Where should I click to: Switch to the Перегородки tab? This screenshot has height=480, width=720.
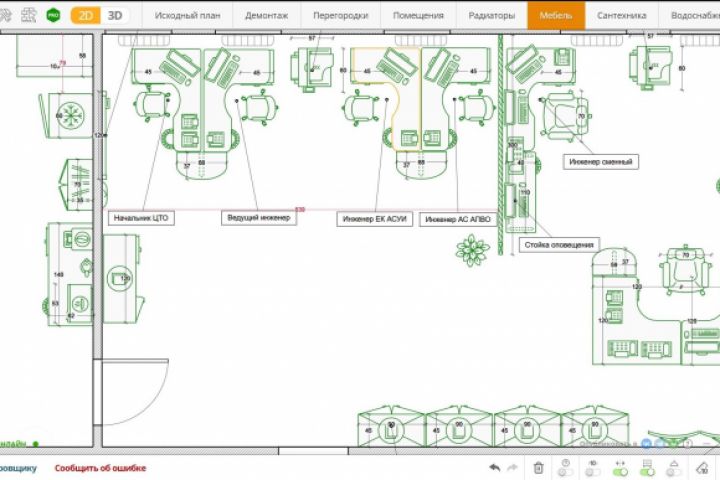pyautogui.click(x=341, y=16)
